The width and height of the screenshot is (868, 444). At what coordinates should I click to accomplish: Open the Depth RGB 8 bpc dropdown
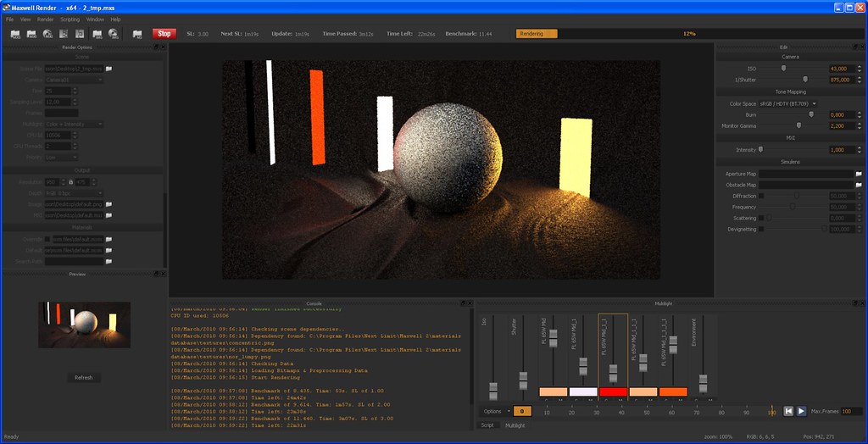[x=75, y=193]
